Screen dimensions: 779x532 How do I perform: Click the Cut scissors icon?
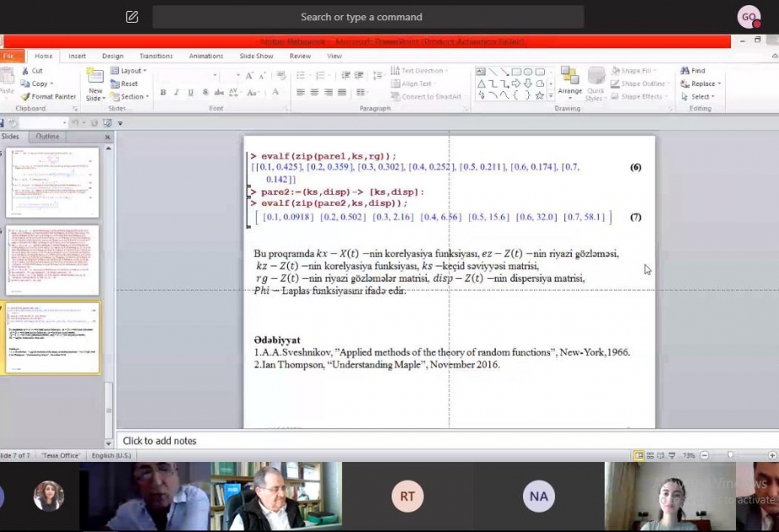coord(25,71)
